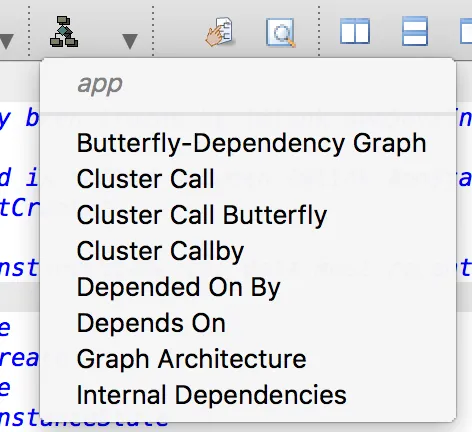Pick Cluster Callby from the graph list
This screenshot has width=472, height=432.
click(160, 251)
